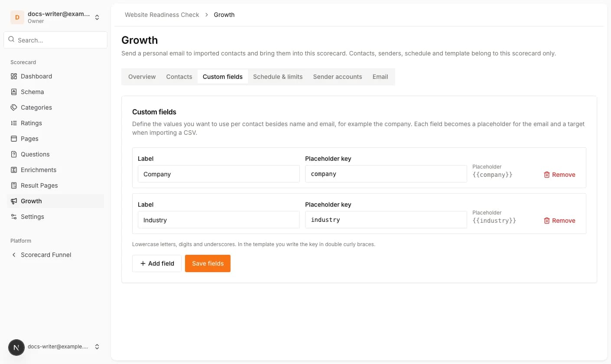Edit the Company label input
The image size is (611, 364).
[219, 174]
